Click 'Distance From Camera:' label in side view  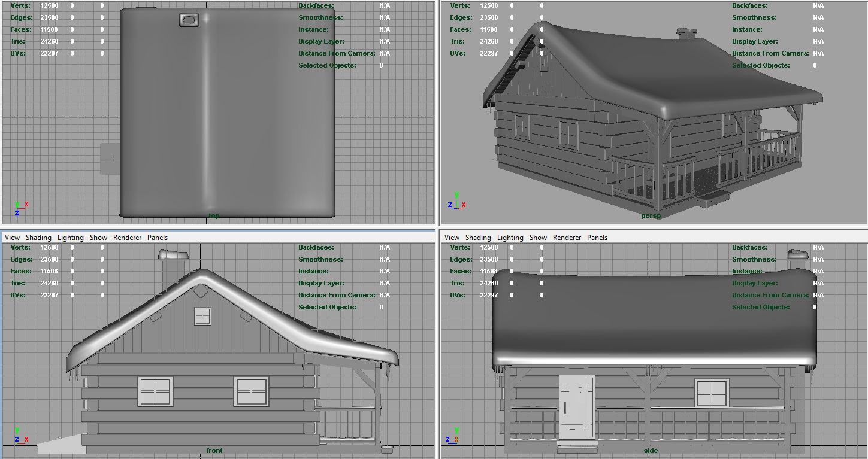pos(770,295)
